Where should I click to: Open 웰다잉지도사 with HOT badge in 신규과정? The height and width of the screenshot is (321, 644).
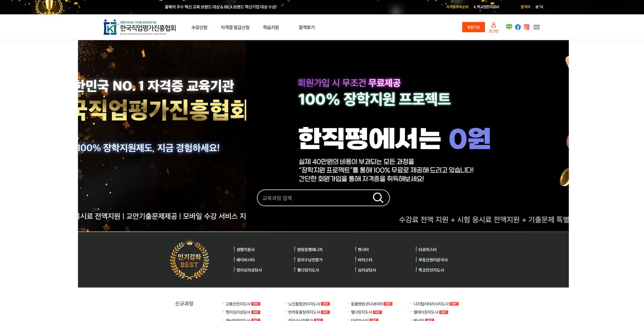click(x=361, y=312)
